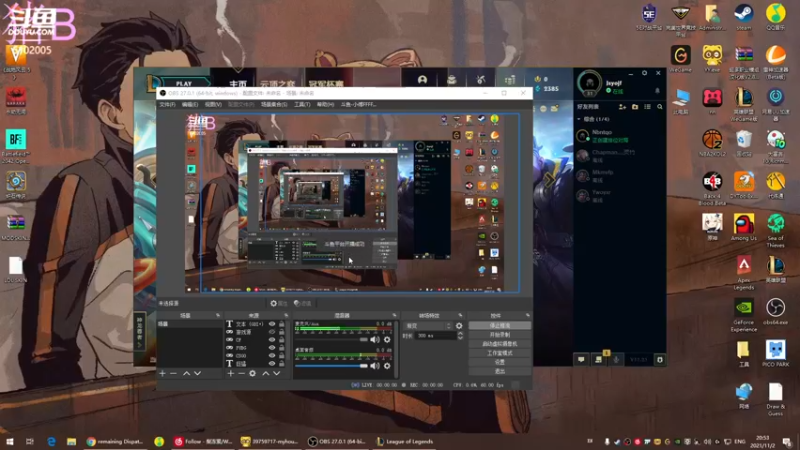Viewport: 800px width, 450px height.
Task: Click add friend icon in LoL friends list
Action: click(622, 107)
